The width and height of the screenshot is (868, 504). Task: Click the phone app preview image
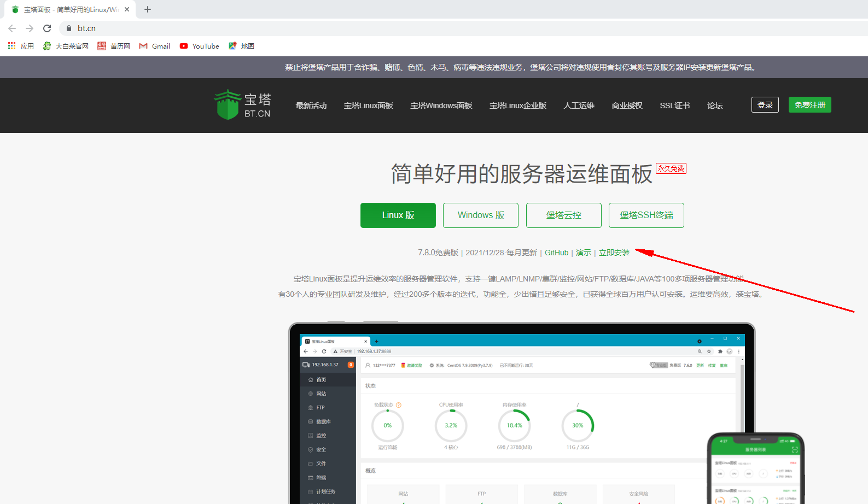pos(756,468)
